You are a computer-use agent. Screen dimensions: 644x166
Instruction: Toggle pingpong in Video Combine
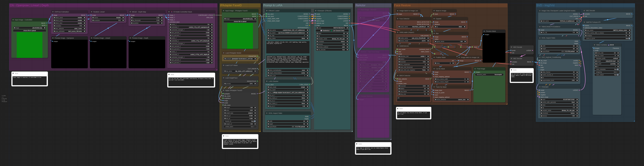click(x=617, y=72)
